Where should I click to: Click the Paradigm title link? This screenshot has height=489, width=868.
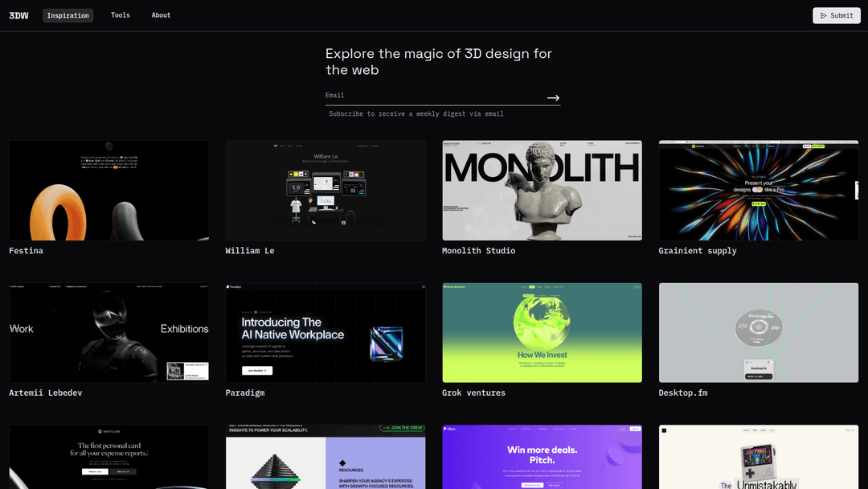(245, 393)
